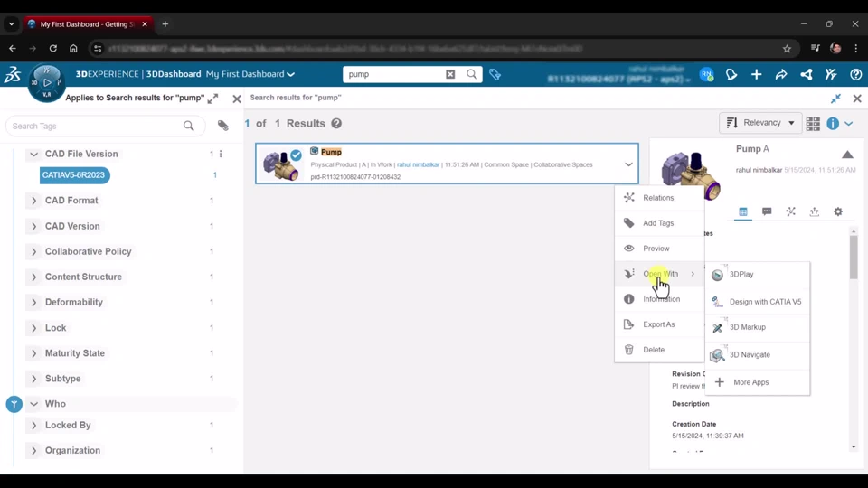This screenshot has width=868, height=488.
Task: Open the settings gear in Pump panel
Action: click(x=838, y=211)
